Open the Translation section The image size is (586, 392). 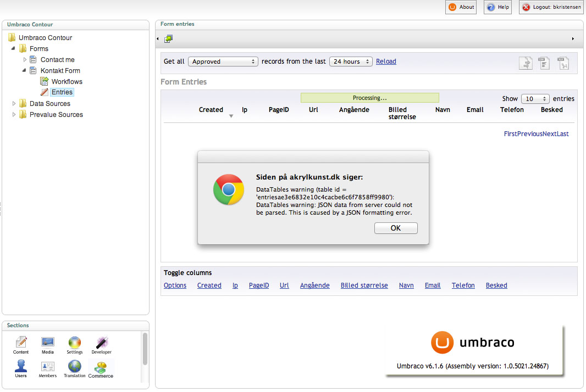click(x=74, y=368)
